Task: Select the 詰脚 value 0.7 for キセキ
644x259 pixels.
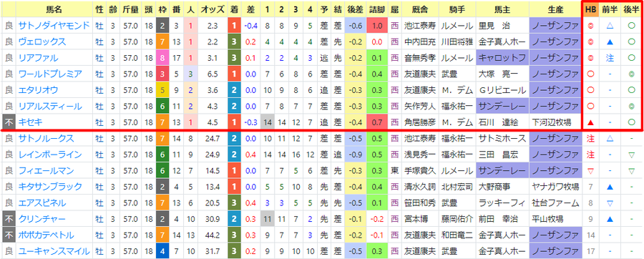Action: tap(376, 122)
